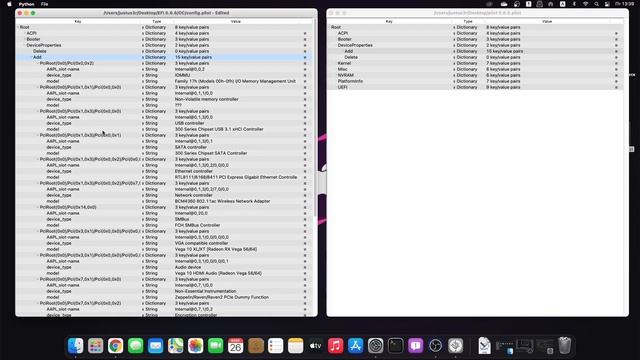Open type selector for right window UEFI row
This screenshot has width=640, height=360.
tap(454, 87)
